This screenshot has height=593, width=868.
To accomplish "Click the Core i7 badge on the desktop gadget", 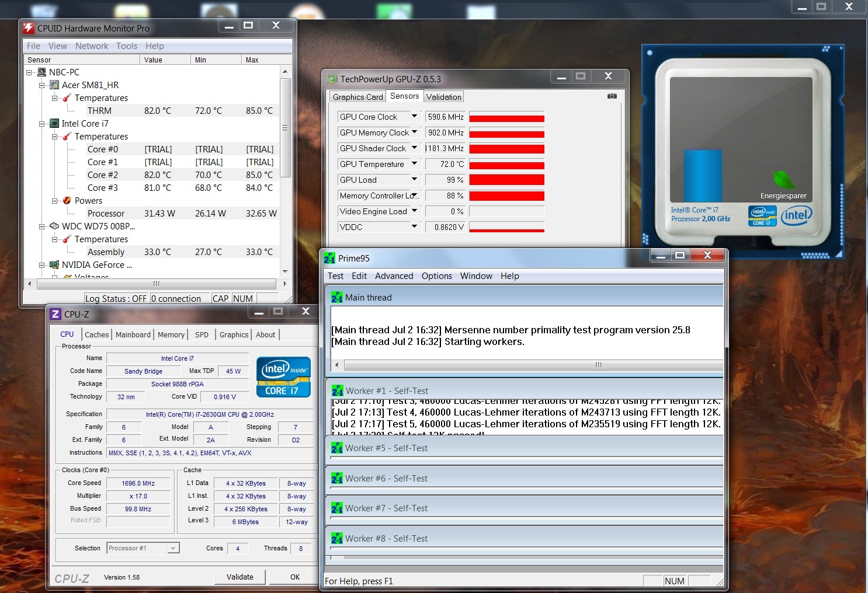I will point(762,215).
